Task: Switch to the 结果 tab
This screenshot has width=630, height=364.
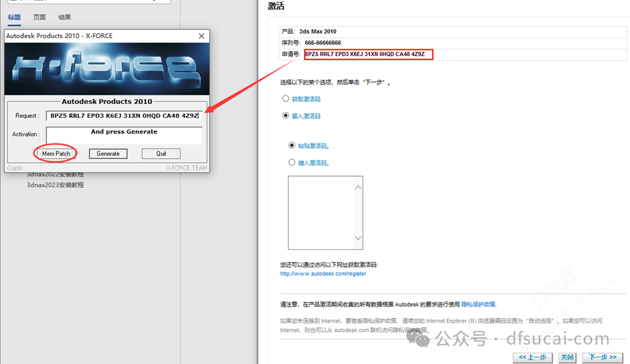Action: pos(65,17)
